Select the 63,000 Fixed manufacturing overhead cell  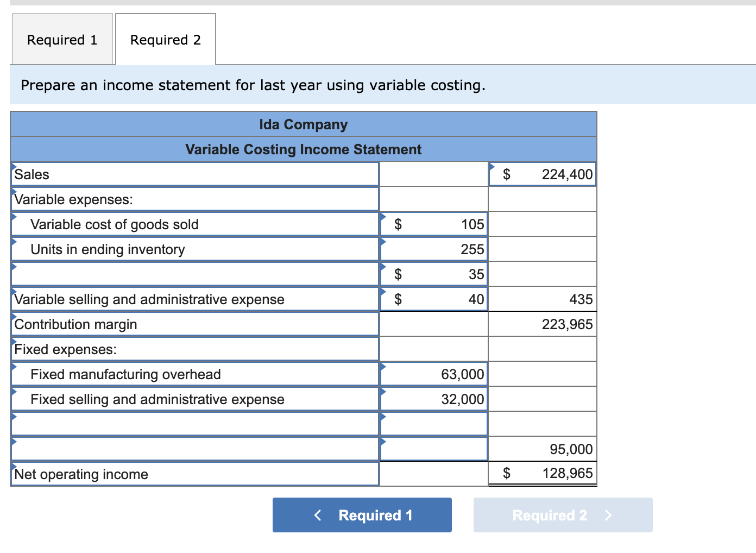click(433, 374)
